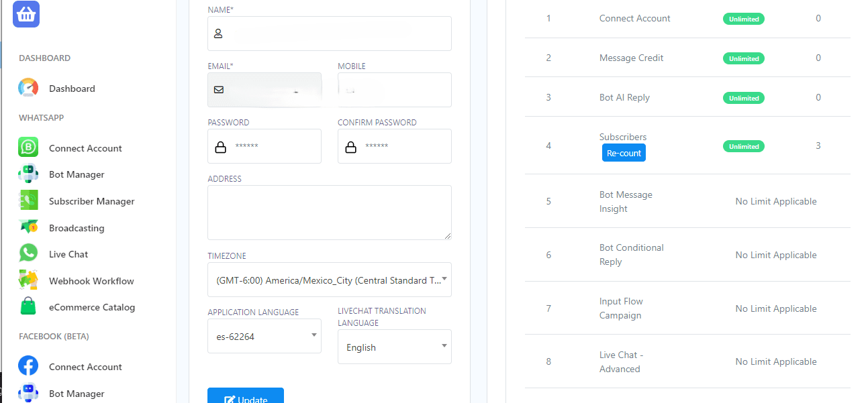The image size is (868, 403).
Task: Open the Broadcasting menu label
Action: click(77, 228)
